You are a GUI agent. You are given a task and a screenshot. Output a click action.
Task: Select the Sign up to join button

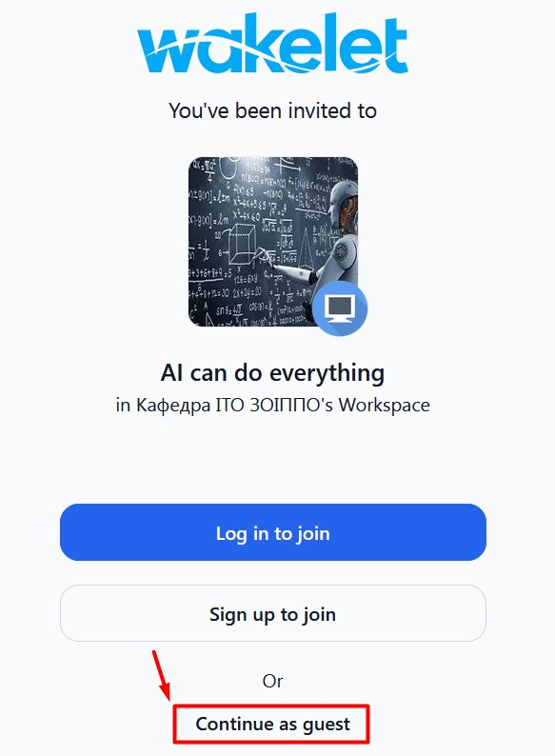tap(273, 613)
